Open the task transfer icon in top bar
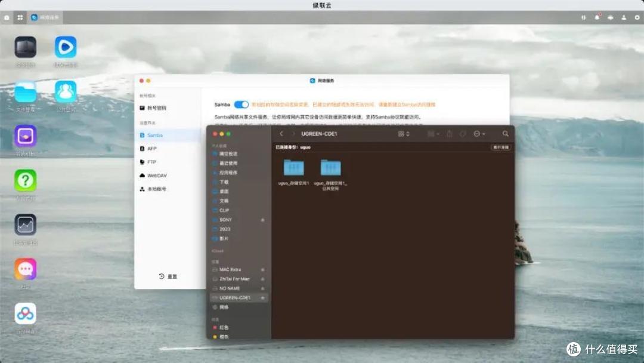 583,17
